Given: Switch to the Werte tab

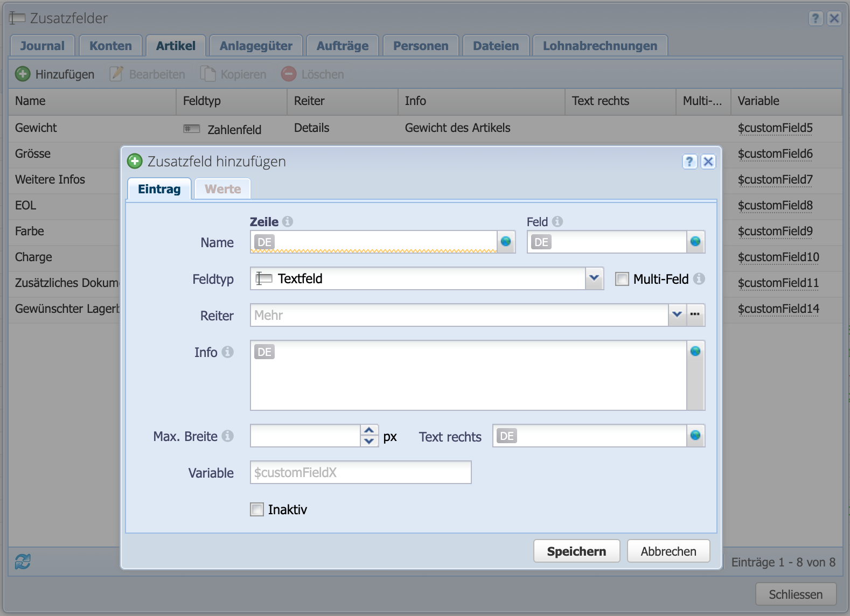Looking at the screenshot, I should pyautogui.click(x=222, y=189).
